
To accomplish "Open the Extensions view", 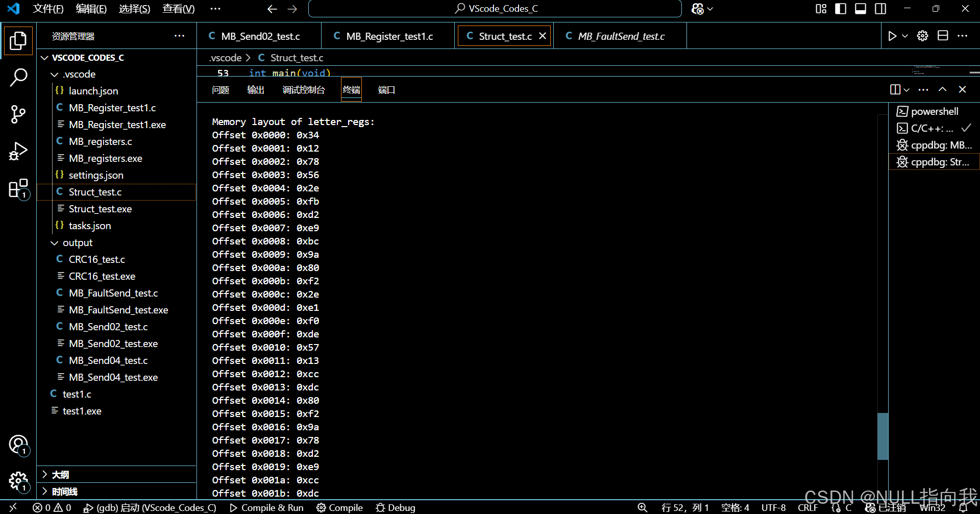I will tap(18, 188).
